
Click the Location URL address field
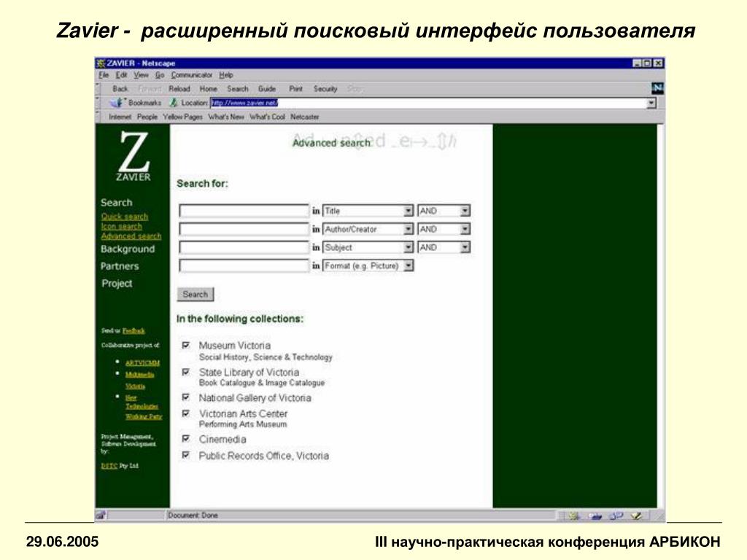(x=429, y=103)
